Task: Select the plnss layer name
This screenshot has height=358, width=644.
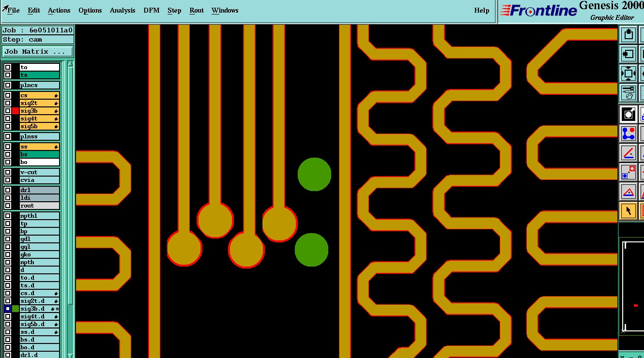Action: pos(40,136)
